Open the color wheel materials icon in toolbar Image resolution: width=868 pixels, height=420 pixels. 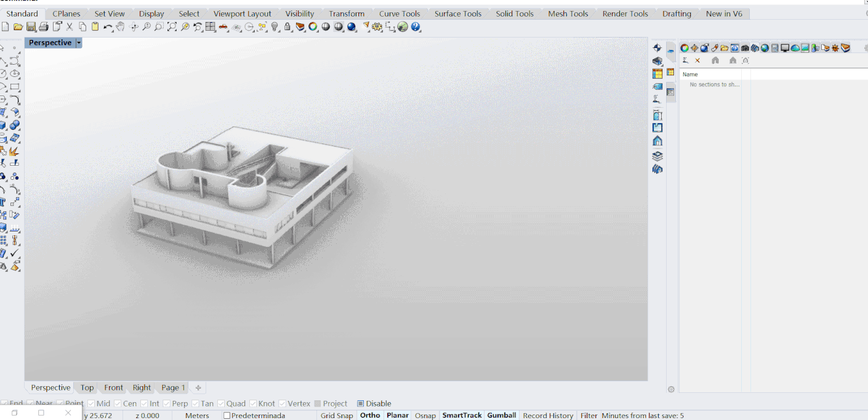coord(313,26)
